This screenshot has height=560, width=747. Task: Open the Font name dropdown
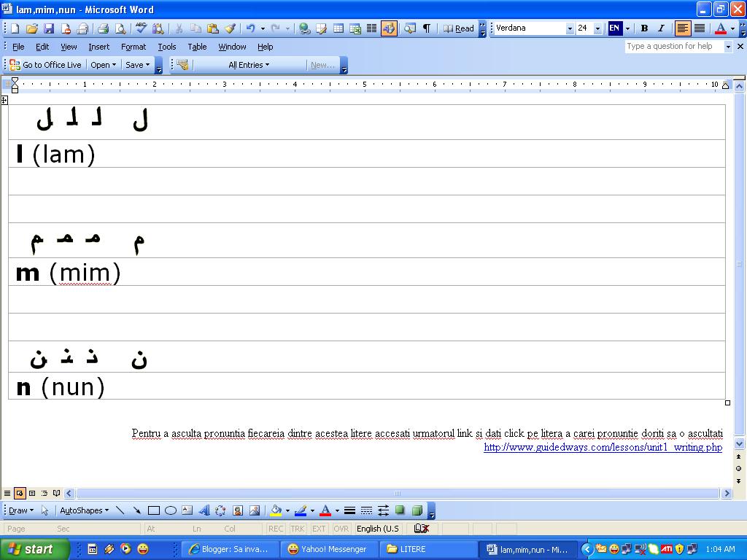click(x=570, y=28)
